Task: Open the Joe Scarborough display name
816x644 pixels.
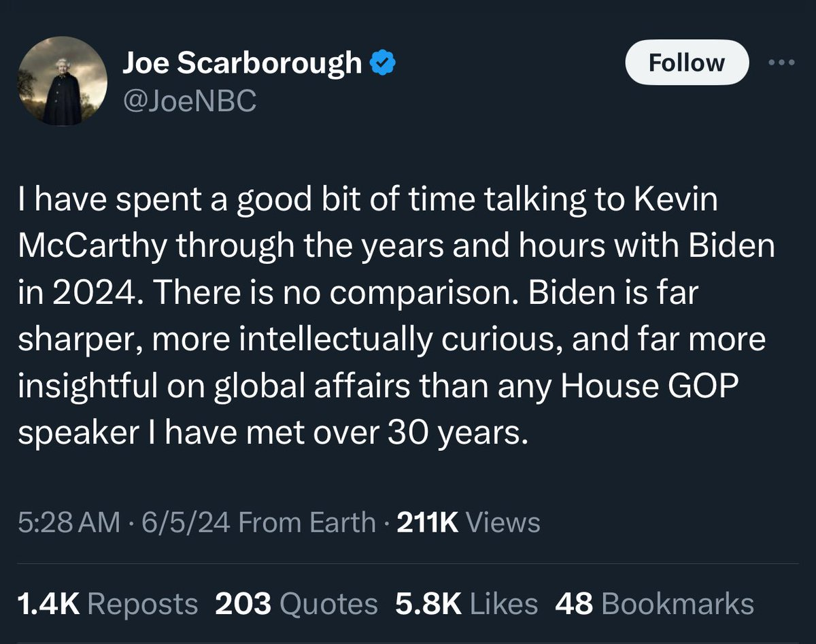Action: 241,64
